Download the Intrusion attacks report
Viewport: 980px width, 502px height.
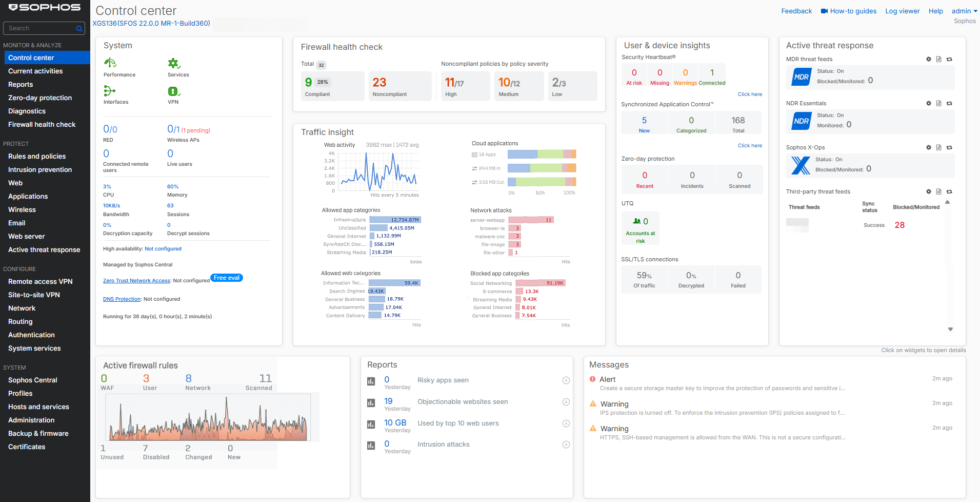pos(566,445)
